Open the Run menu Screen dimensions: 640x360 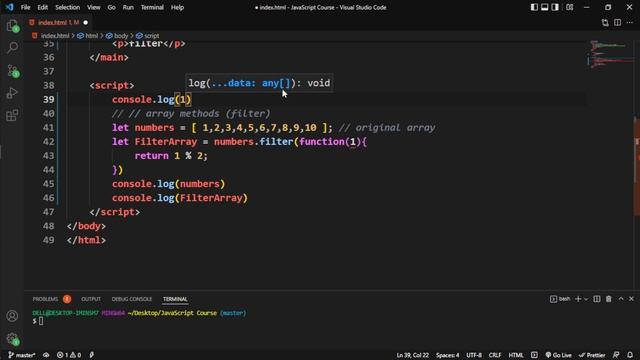click(128, 7)
